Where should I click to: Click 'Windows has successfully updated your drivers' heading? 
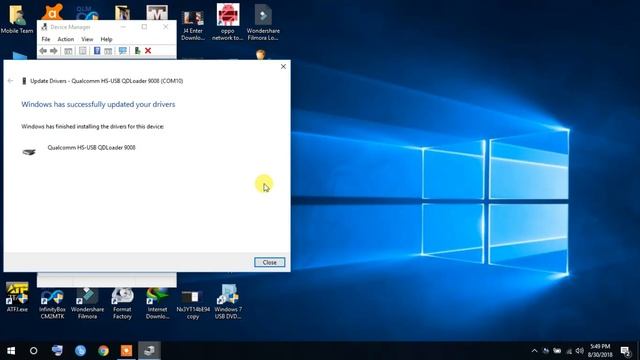(98, 104)
